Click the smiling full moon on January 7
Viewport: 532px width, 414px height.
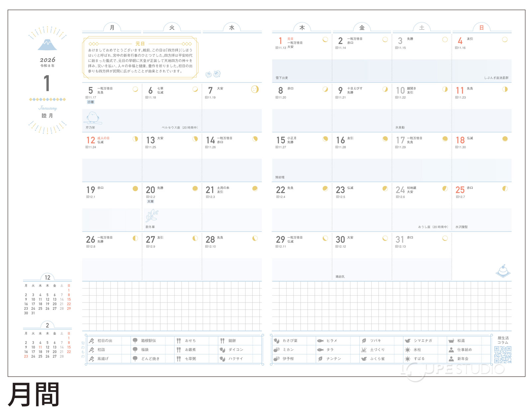tap(255, 89)
